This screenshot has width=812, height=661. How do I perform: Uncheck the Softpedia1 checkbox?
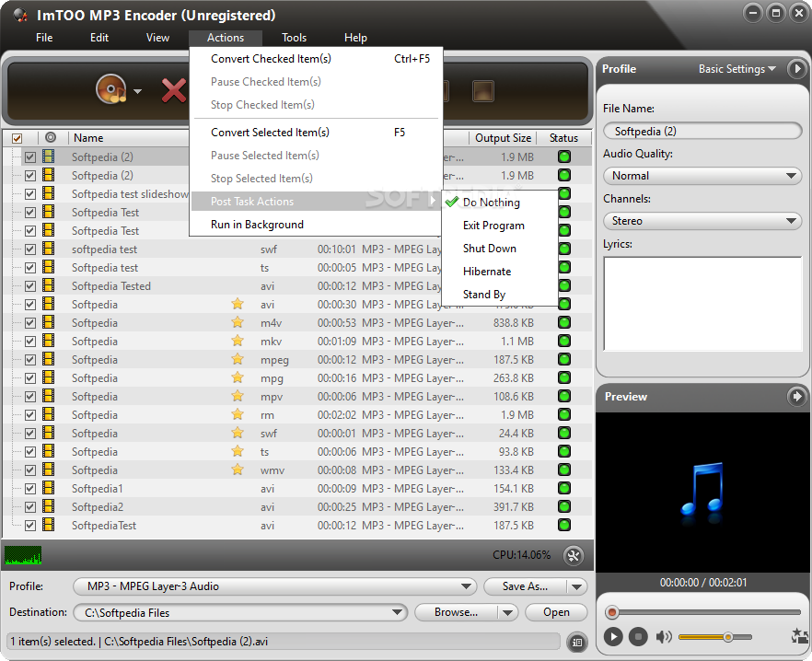30,489
